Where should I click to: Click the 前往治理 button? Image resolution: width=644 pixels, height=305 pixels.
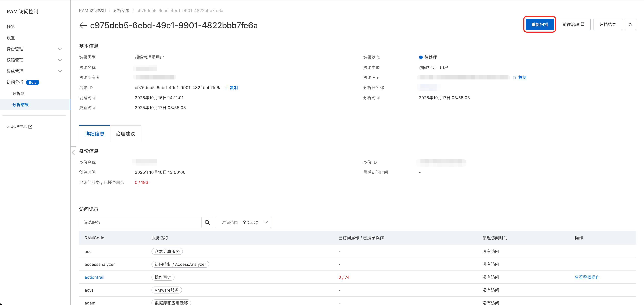pos(573,24)
